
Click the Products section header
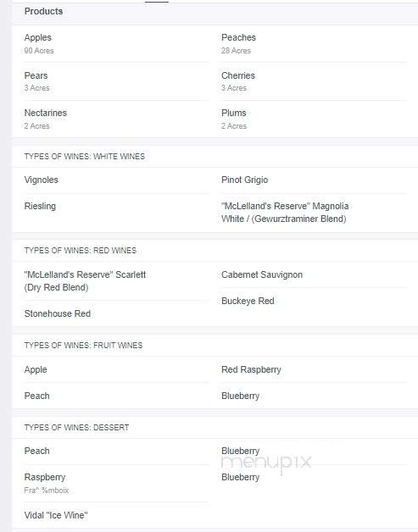(x=43, y=11)
